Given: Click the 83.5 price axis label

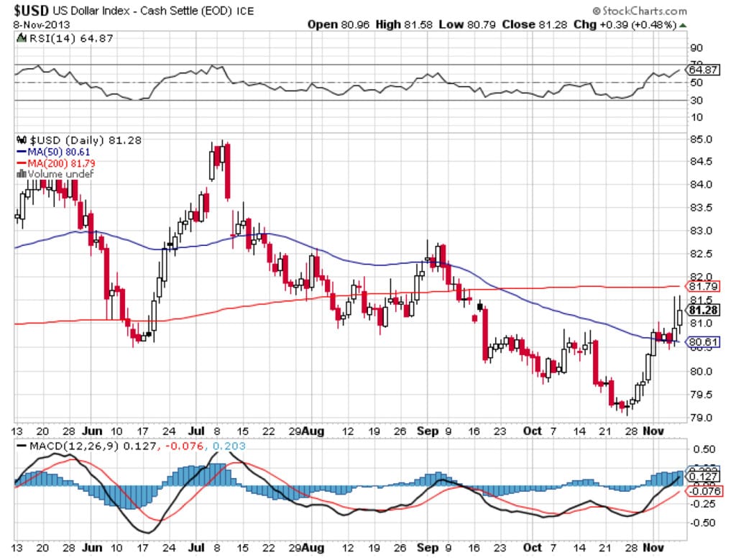Looking at the screenshot, I should tap(701, 208).
